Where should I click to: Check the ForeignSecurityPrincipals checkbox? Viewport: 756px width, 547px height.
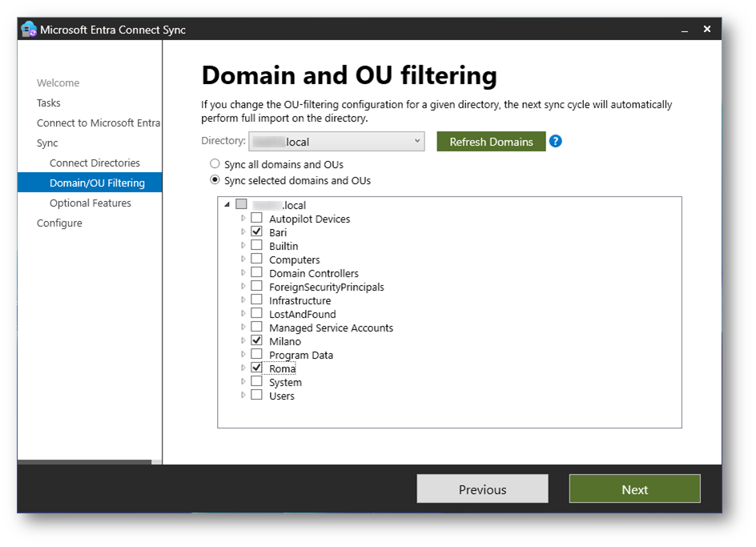(x=257, y=286)
